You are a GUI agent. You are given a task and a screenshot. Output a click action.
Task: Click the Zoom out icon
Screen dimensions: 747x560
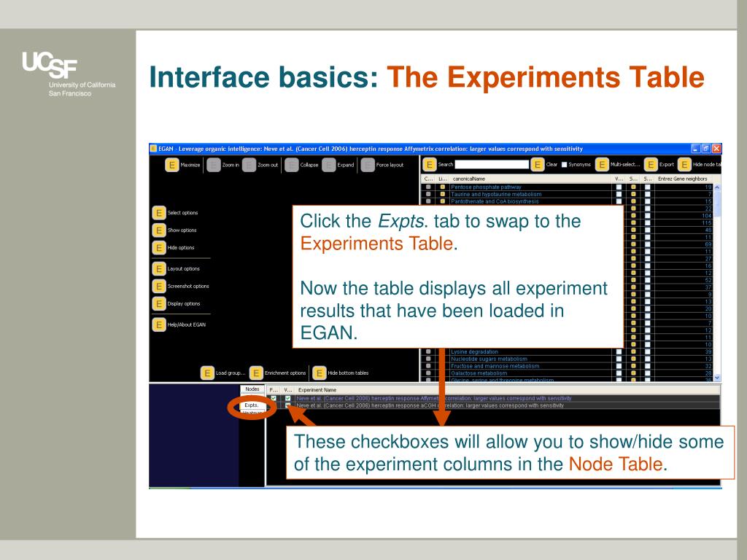coord(249,165)
